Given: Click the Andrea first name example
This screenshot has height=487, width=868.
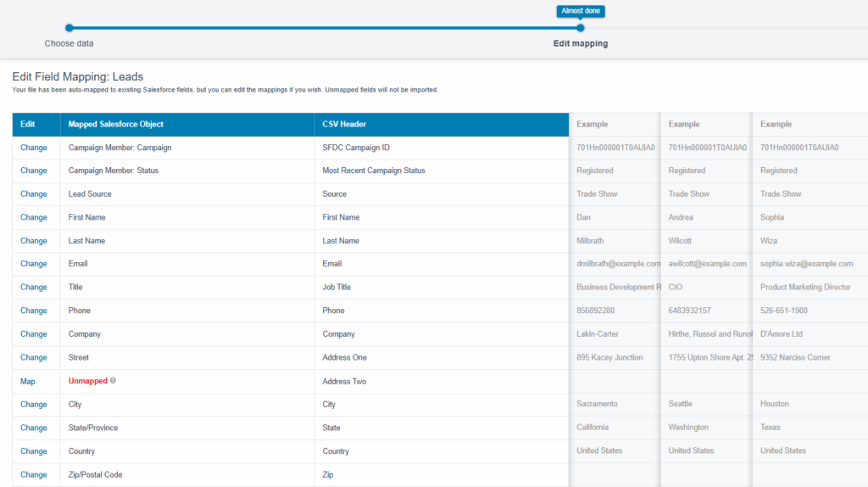Looking at the screenshot, I should tap(681, 217).
